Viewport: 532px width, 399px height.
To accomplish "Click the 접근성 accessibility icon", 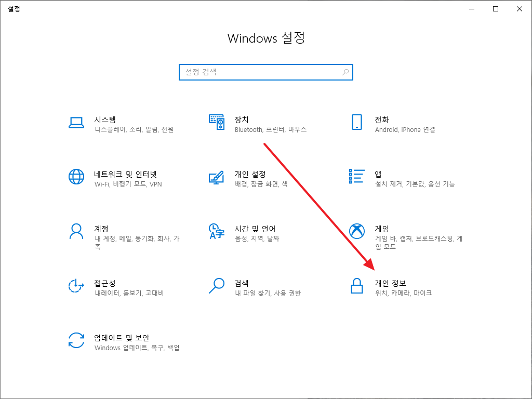I will tap(76, 286).
